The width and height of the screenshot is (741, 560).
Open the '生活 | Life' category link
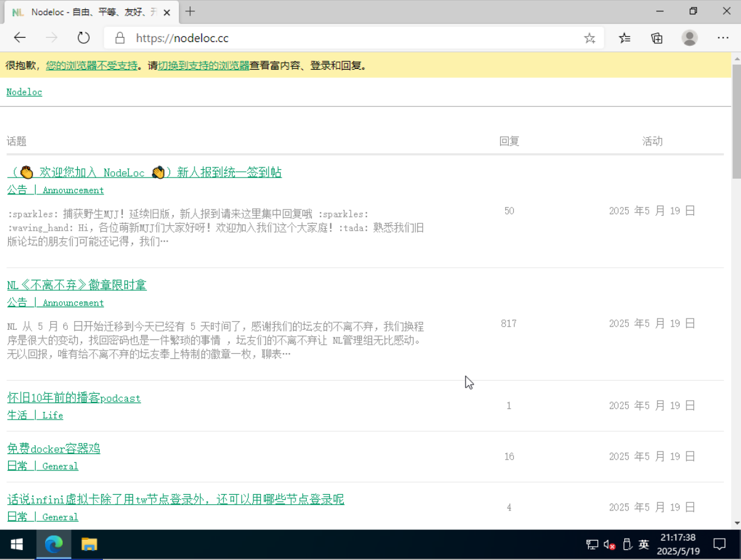click(x=35, y=416)
